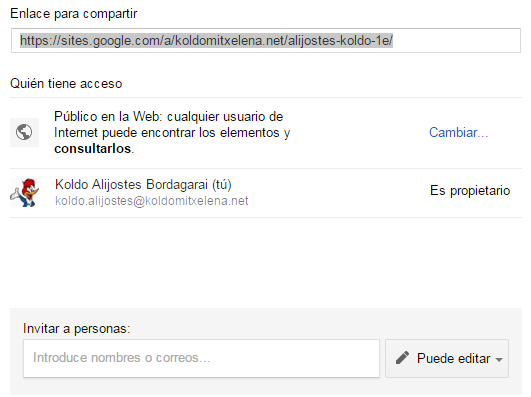Click the Enlace para compartir heading
The image size is (531, 397).
point(73,14)
